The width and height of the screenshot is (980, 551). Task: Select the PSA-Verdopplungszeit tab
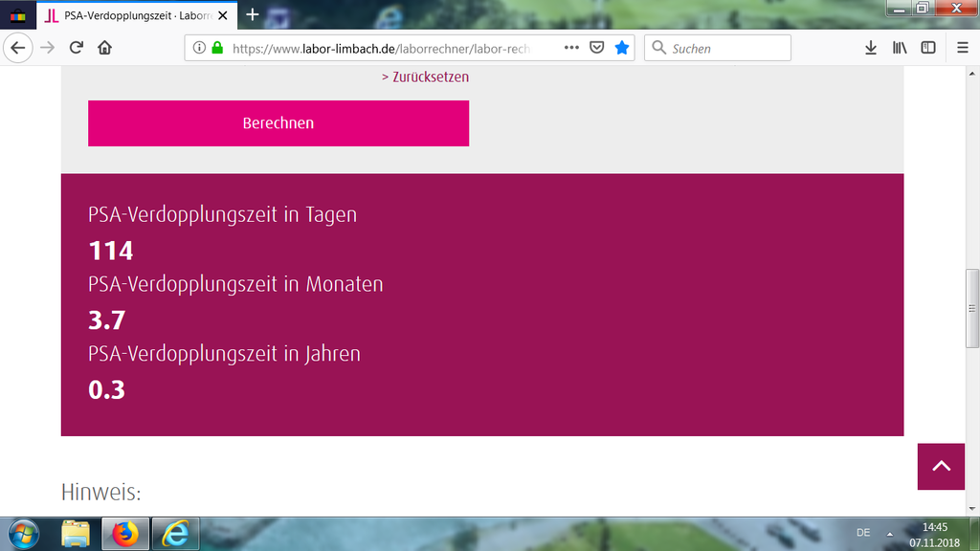coord(137,15)
